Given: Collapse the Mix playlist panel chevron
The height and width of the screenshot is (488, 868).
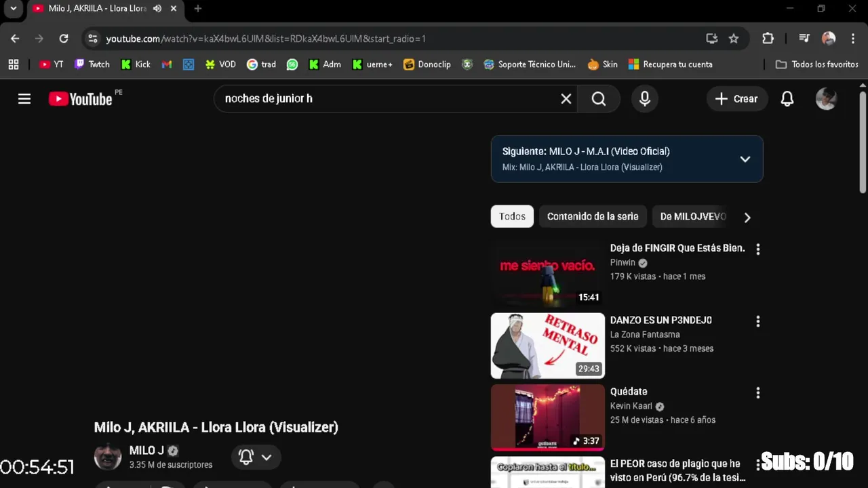Looking at the screenshot, I should tap(745, 159).
